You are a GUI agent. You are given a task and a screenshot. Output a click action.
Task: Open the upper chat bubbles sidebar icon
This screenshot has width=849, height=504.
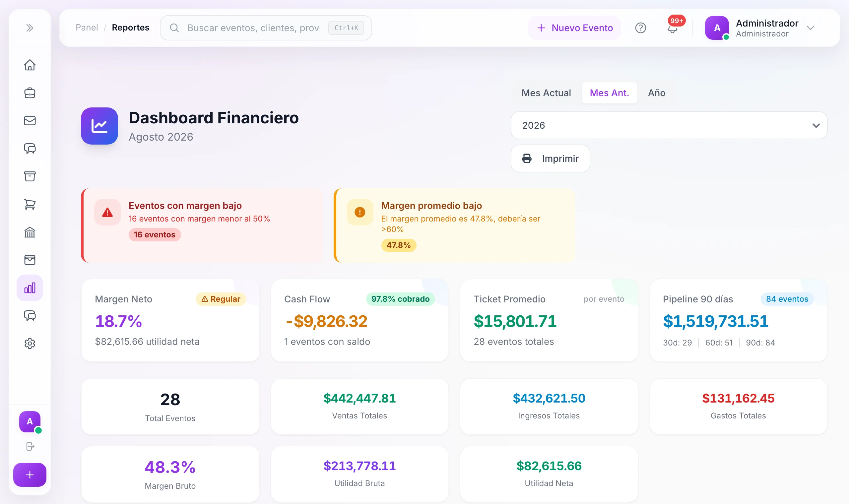(x=30, y=149)
